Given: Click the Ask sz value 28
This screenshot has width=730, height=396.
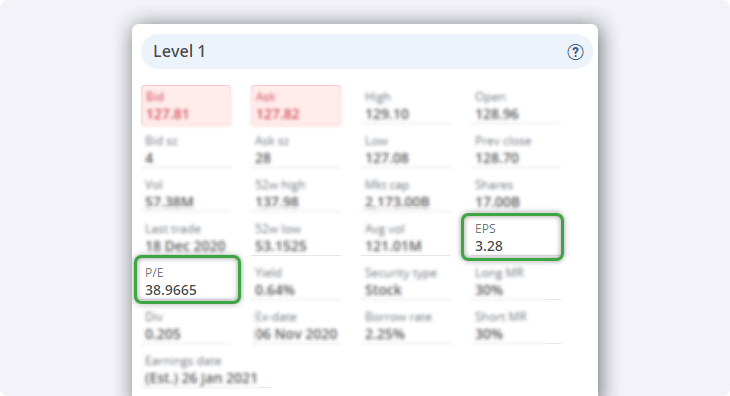Looking at the screenshot, I should 263,158.
